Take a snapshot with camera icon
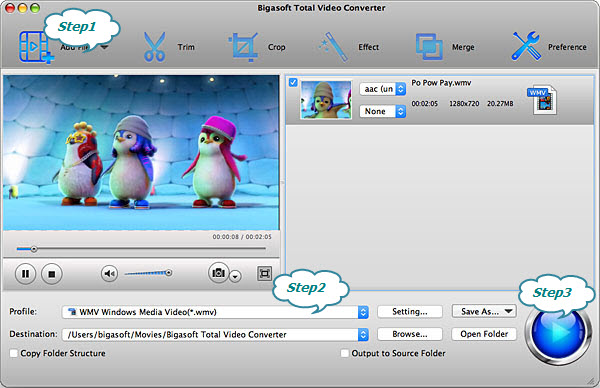This screenshot has height=388, width=600. click(x=218, y=272)
